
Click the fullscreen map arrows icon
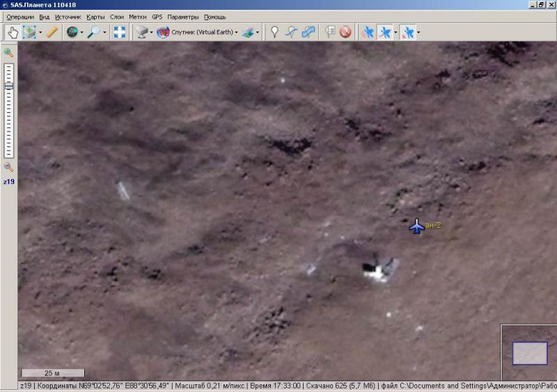(x=120, y=32)
